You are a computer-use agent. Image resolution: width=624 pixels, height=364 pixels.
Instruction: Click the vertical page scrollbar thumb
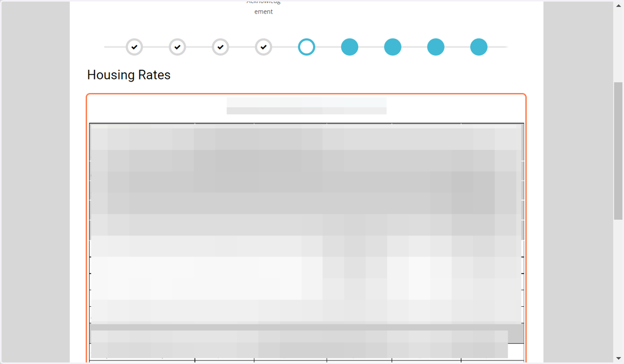click(x=618, y=151)
